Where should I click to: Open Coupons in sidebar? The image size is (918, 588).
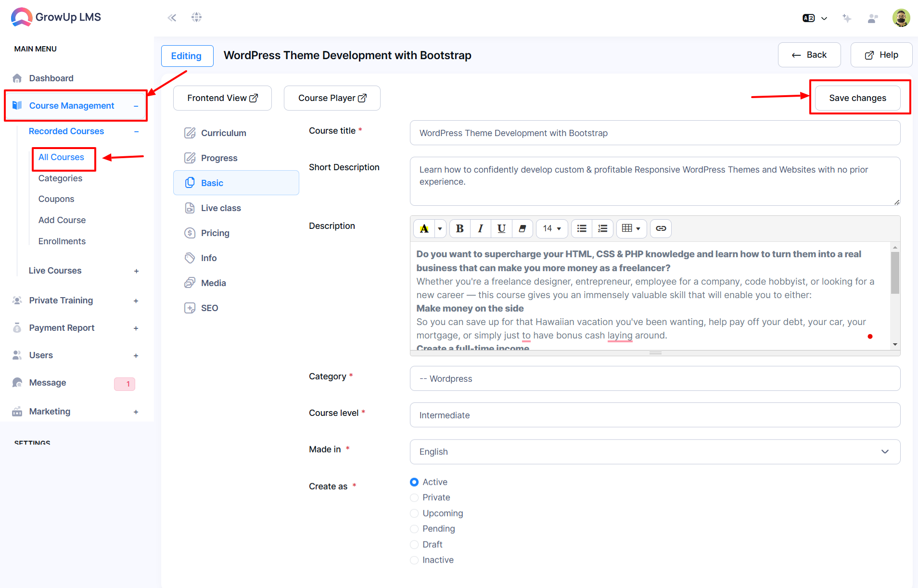[56, 199]
